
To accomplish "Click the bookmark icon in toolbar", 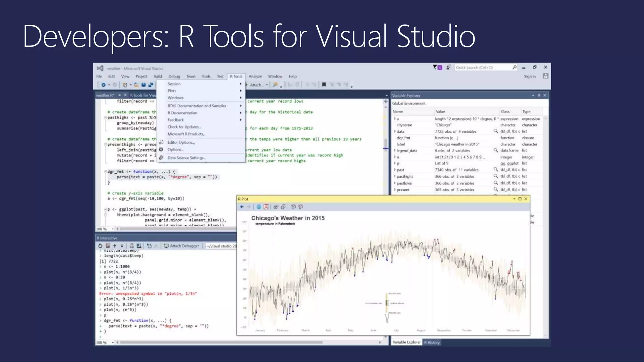I will click(324, 85).
